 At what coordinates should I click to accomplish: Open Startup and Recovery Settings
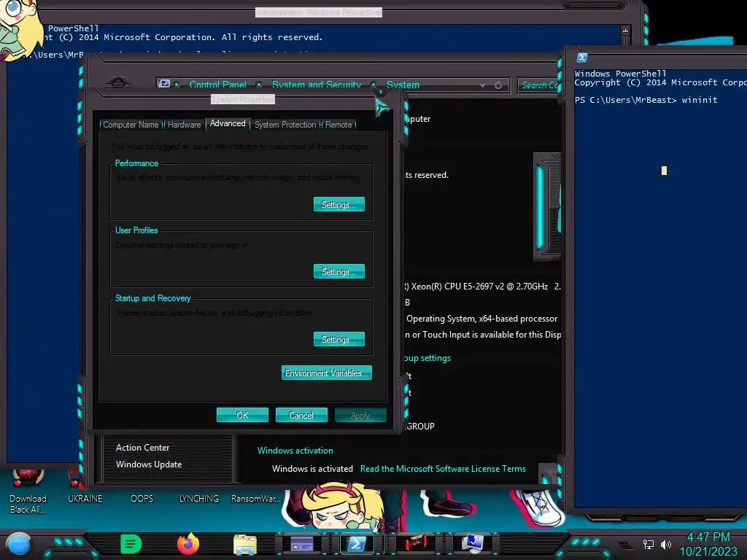click(x=338, y=340)
